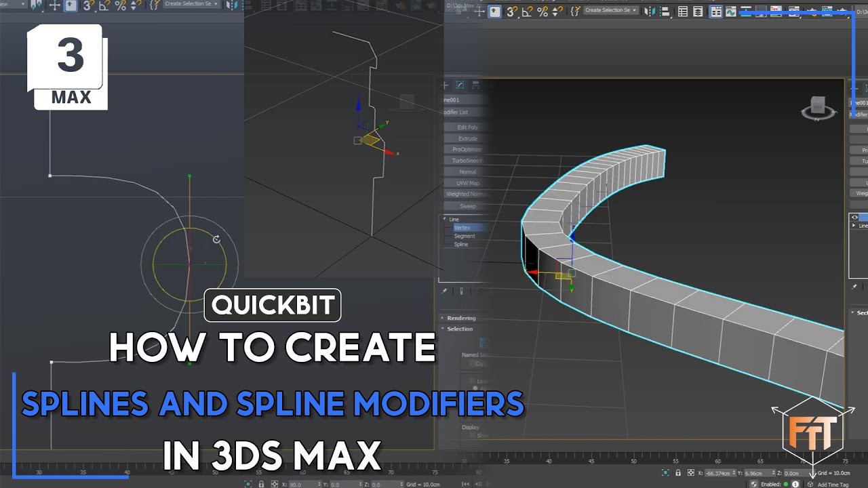This screenshot has height=488, width=868.
Task: Open Edit Named Selection Sets, right toolbar
Action: [574, 12]
